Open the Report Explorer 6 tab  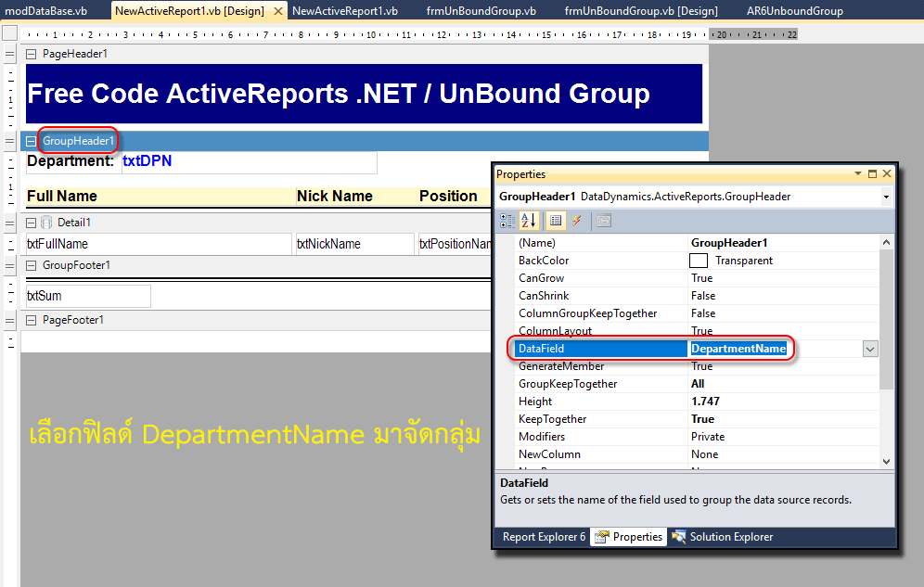544,537
